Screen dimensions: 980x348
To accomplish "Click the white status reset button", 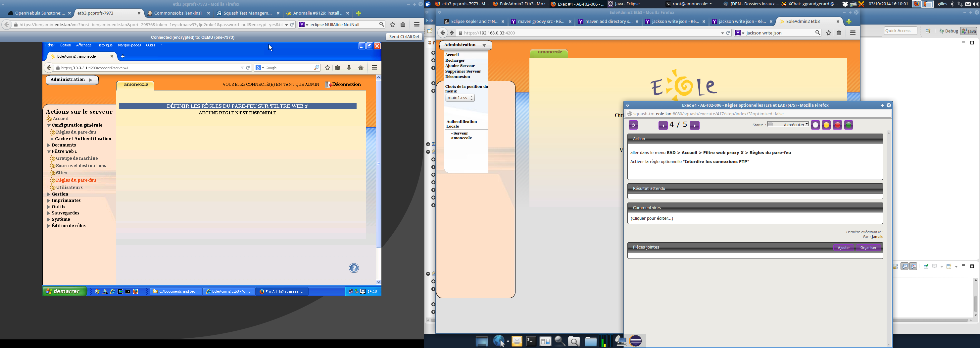I will 815,125.
